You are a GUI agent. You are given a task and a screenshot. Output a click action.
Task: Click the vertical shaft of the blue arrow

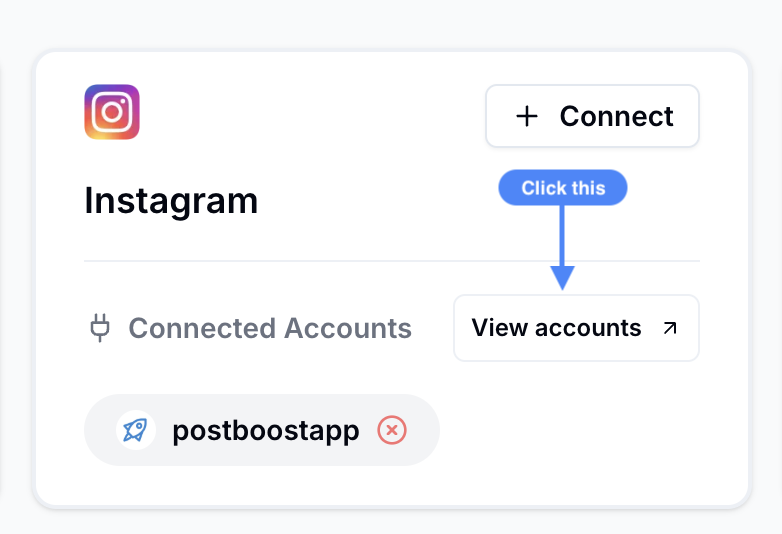[562, 235]
